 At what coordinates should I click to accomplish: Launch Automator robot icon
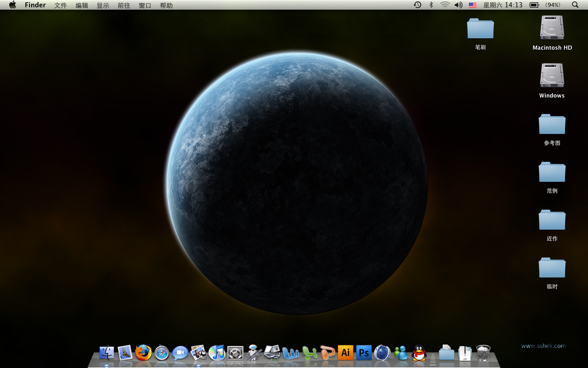click(254, 353)
